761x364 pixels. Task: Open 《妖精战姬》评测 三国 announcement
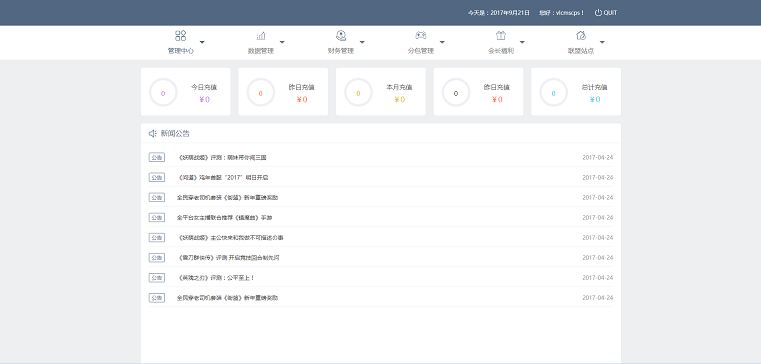click(x=222, y=158)
